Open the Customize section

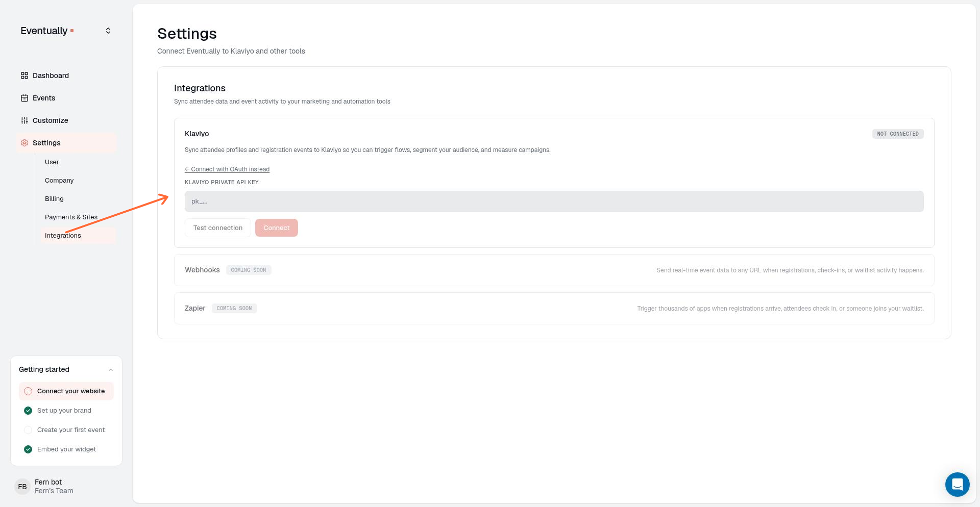(66, 120)
